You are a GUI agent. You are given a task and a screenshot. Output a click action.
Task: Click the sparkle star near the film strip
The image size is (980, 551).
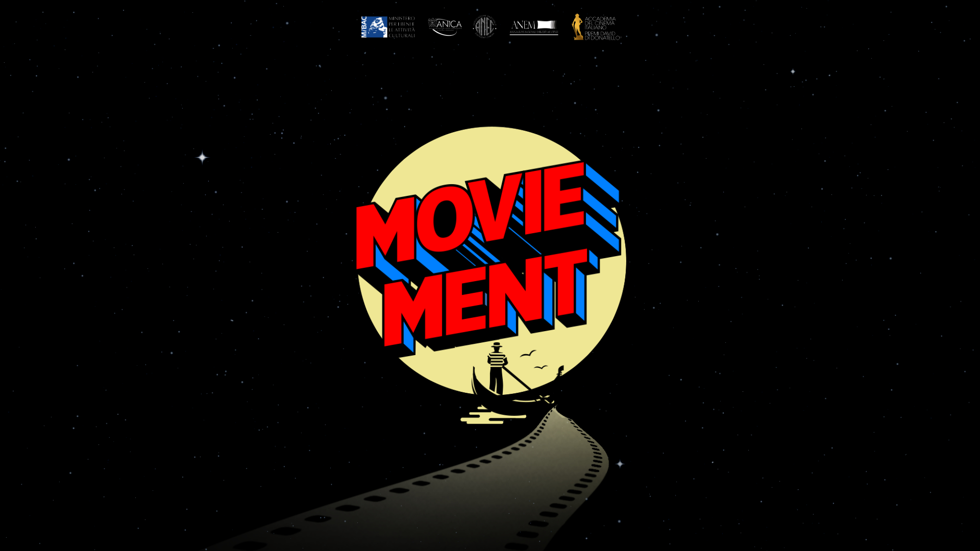coord(620,464)
